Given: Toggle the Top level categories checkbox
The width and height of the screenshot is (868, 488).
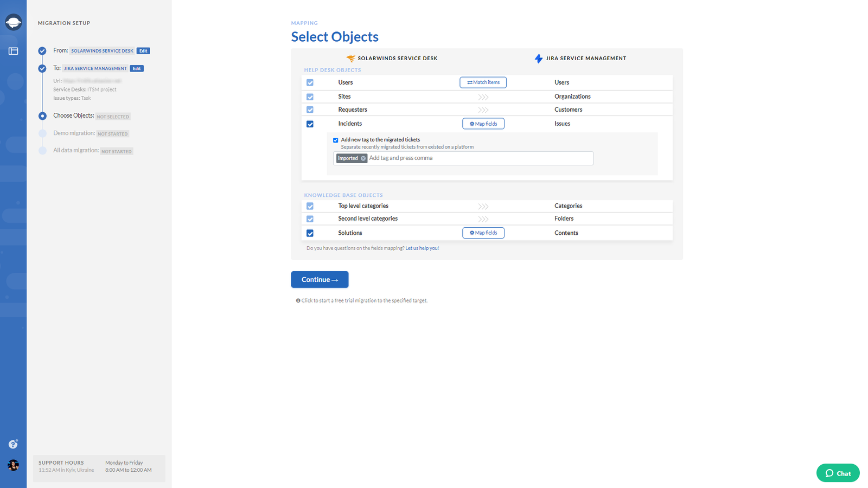Looking at the screenshot, I should [x=310, y=206].
